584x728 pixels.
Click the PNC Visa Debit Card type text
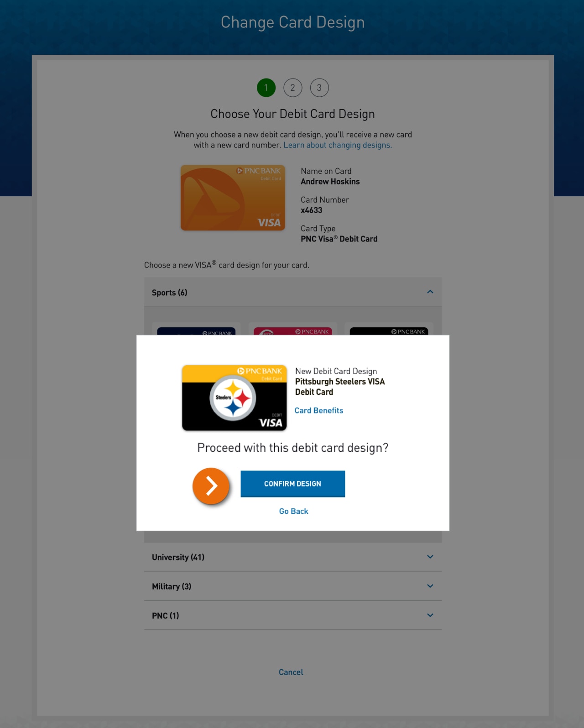(x=339, y=239)
